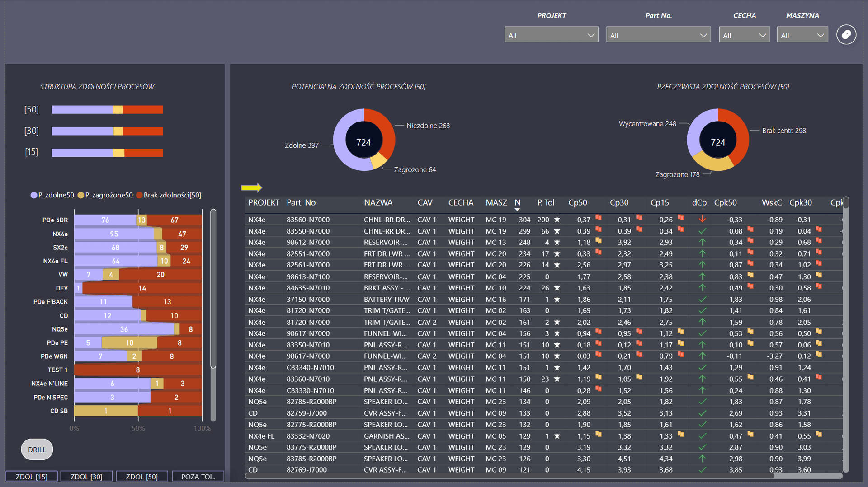Click the yellow flag beside Cp50 value 1,18
This screenshot has width=868, height=487.
click(598, 240)
